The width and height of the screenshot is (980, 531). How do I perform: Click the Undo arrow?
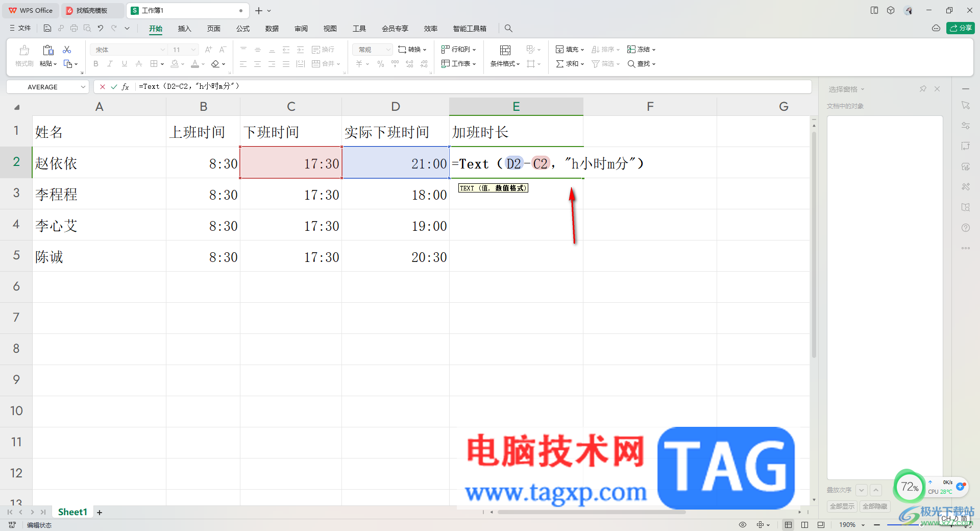click(x=101, y=29)
